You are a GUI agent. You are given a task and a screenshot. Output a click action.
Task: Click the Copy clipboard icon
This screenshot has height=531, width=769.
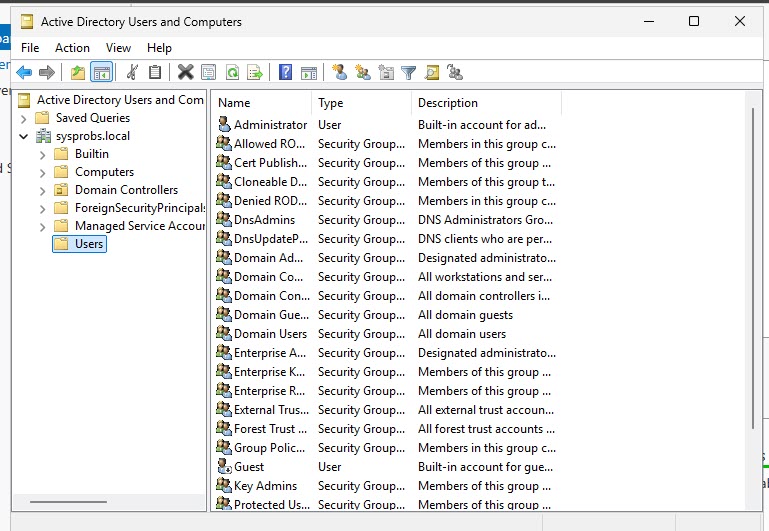155,73
